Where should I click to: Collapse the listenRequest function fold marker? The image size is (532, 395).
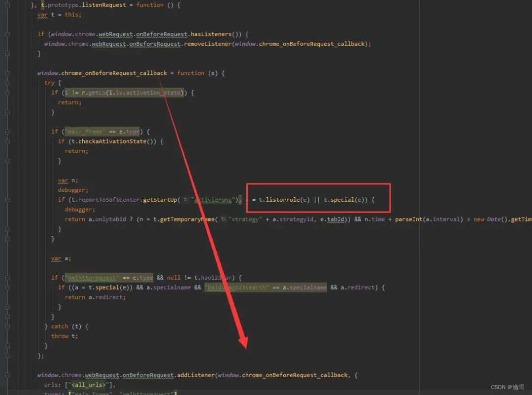(7, 5)
